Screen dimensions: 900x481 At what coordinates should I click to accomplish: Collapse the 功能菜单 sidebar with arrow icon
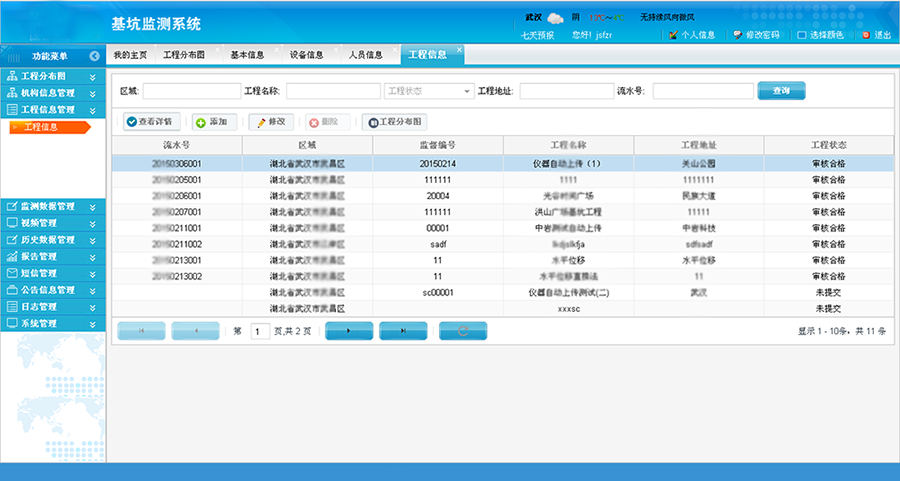click(x=94, y=56)
